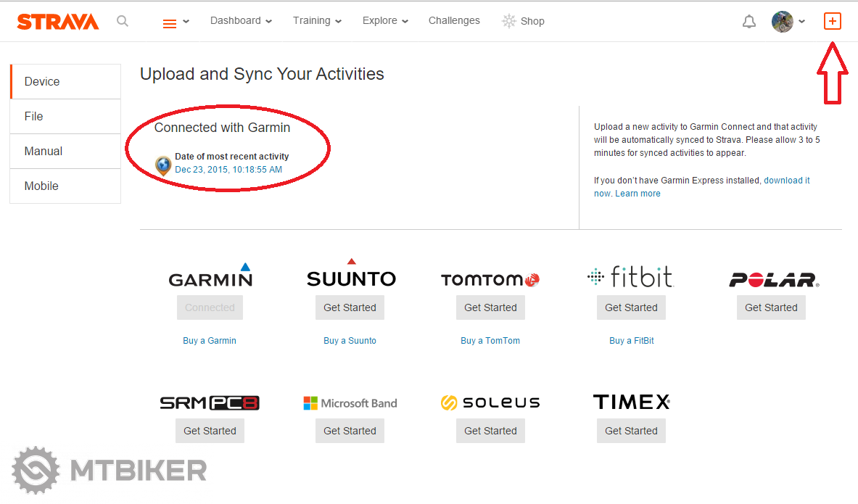Click Get Started under Suunto
Screen dimensions: 858x504
(350, 307)
